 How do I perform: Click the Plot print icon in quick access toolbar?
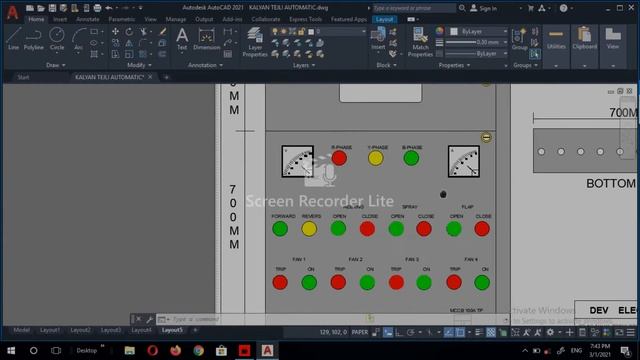[97, 8]
